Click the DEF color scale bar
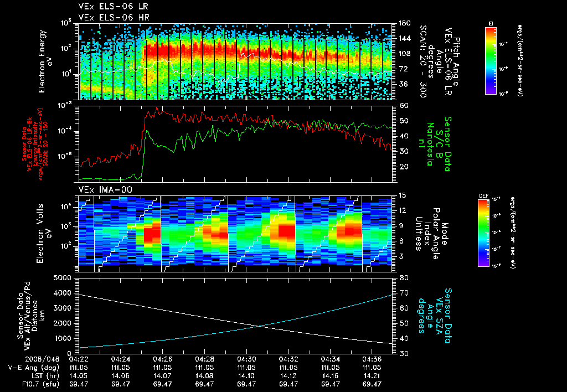The width and height of the screenshot is (567, 392). 483,233
